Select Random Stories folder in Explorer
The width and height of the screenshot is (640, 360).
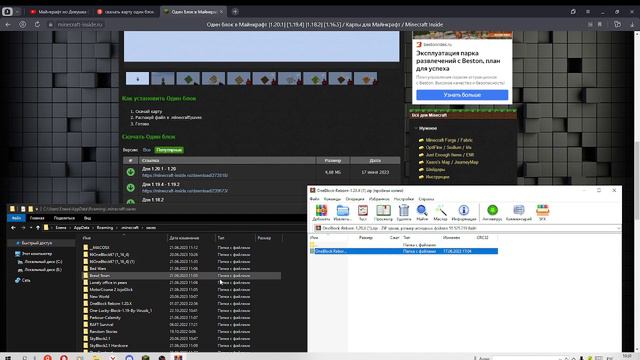coord(103,331)
